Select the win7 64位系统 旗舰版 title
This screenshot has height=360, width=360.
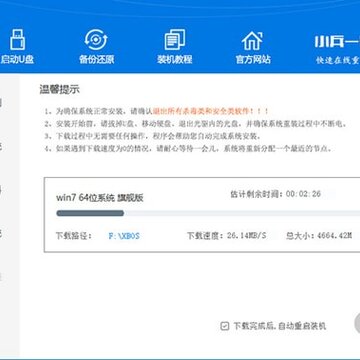(x=100, y=198)
